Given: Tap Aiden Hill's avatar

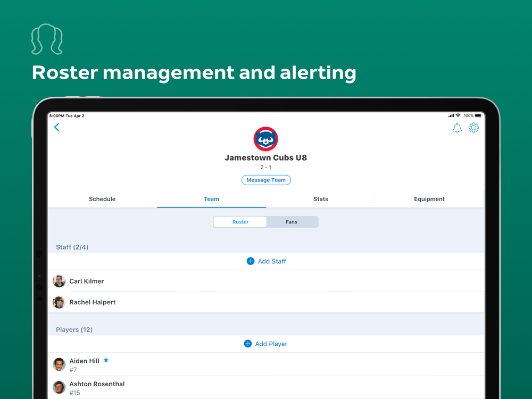Looking at the screenshot, I should tap(59, 364).
